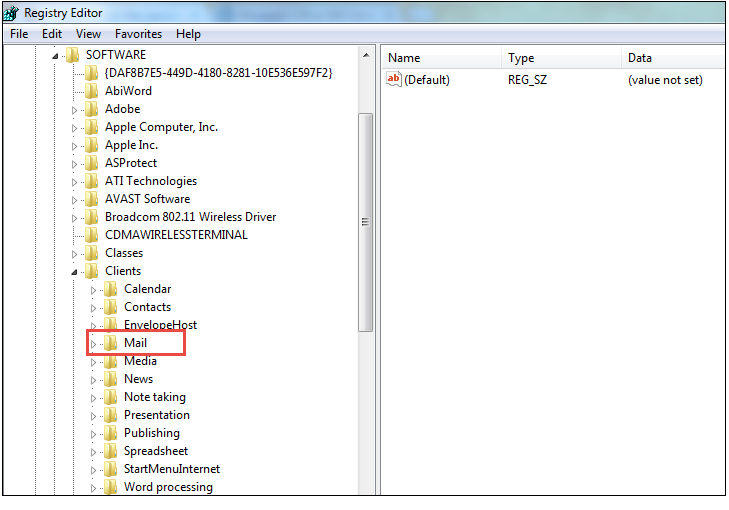Click the Clients folder icon
This screenshot has width=729, height=510.
tap(92, 271)
